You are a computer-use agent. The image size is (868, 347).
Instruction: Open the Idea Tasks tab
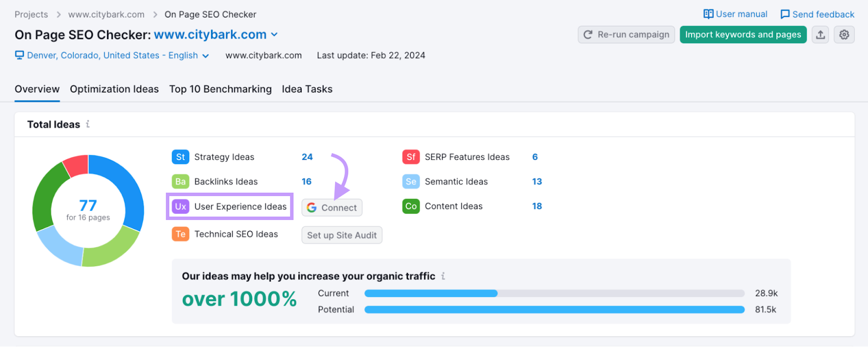point(307,89)
